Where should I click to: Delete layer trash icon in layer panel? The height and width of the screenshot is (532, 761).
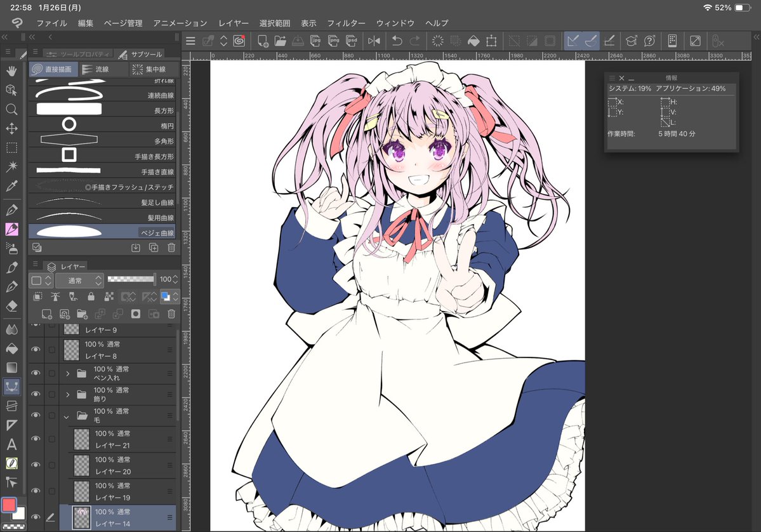coord(171,314)
